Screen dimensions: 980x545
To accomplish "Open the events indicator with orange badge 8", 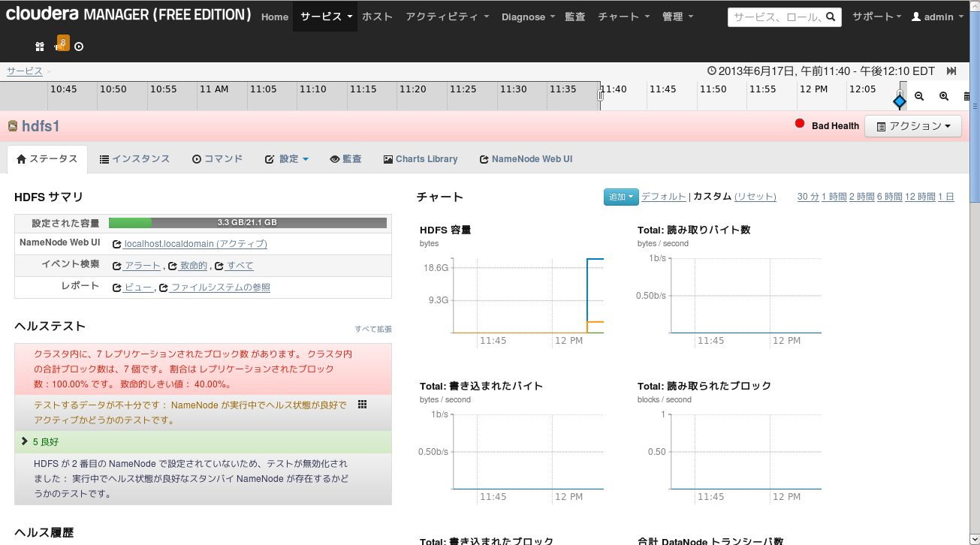I will click(x=62, y=44).
